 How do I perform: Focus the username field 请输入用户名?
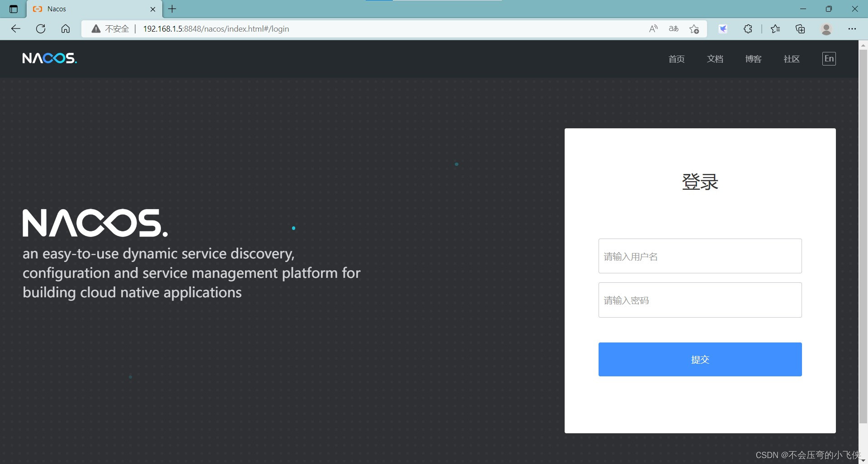[x=700, y=256]
